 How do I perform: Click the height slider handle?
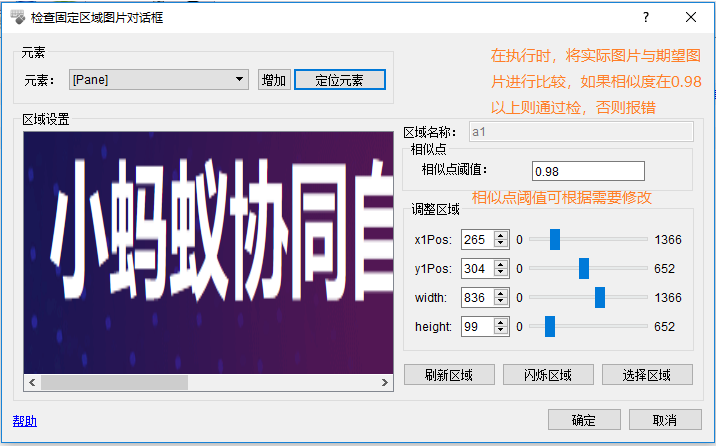(x=550, y=327)
